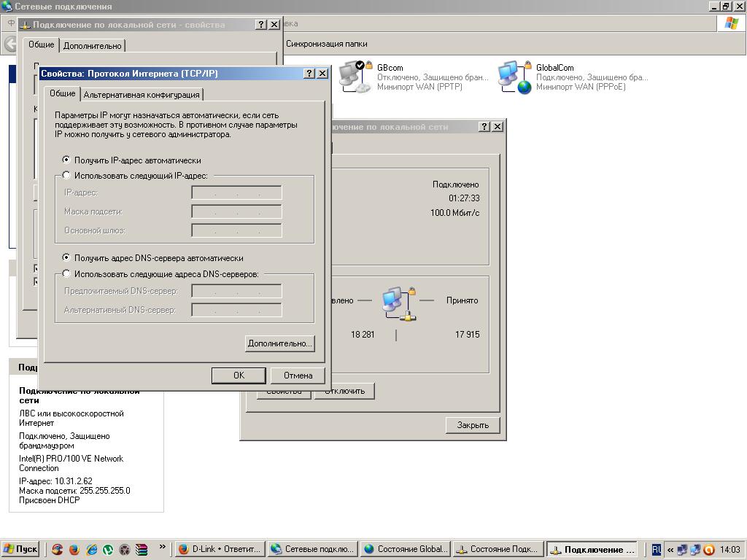
Task: Click the language indicator RU in tray
Action: (656, 550)
